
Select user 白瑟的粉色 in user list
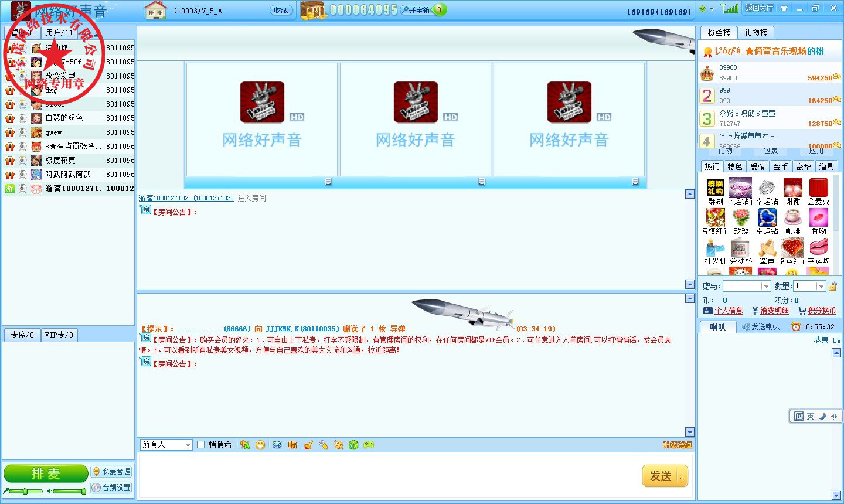point(69,118)
